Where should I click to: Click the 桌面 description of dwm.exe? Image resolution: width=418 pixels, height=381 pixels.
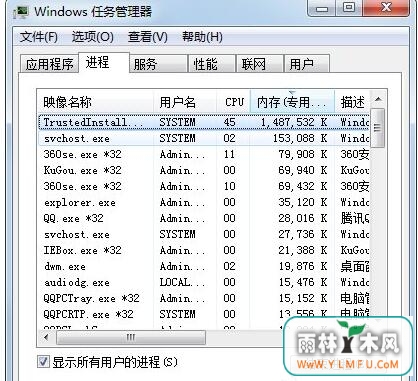(355, 266)
